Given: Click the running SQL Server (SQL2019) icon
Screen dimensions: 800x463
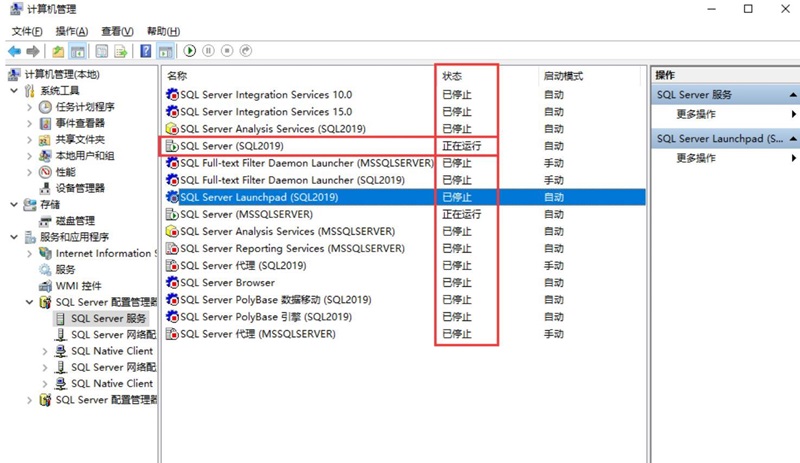Looking at the screenshot, I should (x=172, y=146).
